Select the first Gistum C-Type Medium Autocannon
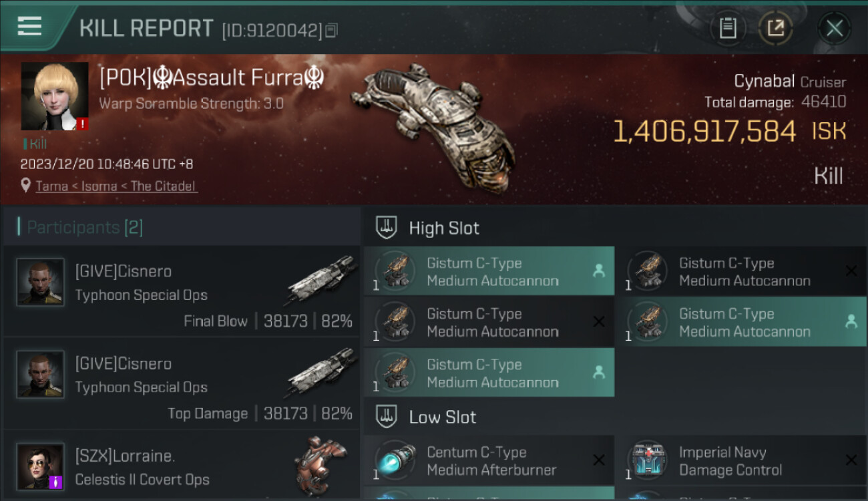The image size is (868, 501). coord(489,271)
